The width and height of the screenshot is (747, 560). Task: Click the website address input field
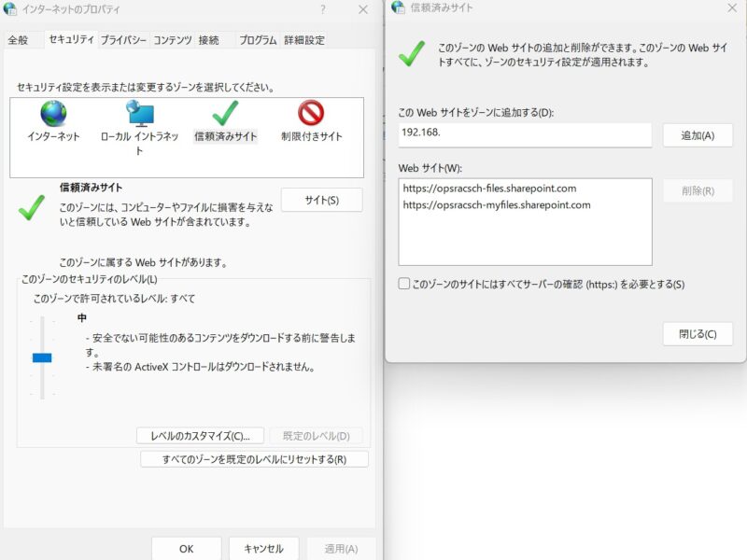[x=525, y=134]
